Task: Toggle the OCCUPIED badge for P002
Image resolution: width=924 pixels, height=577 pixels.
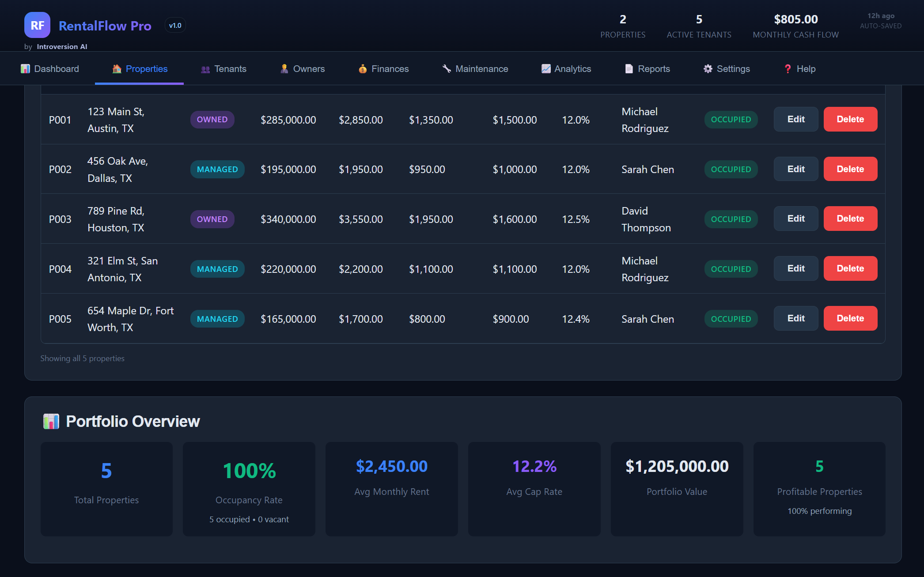Action: pos(731,169)
